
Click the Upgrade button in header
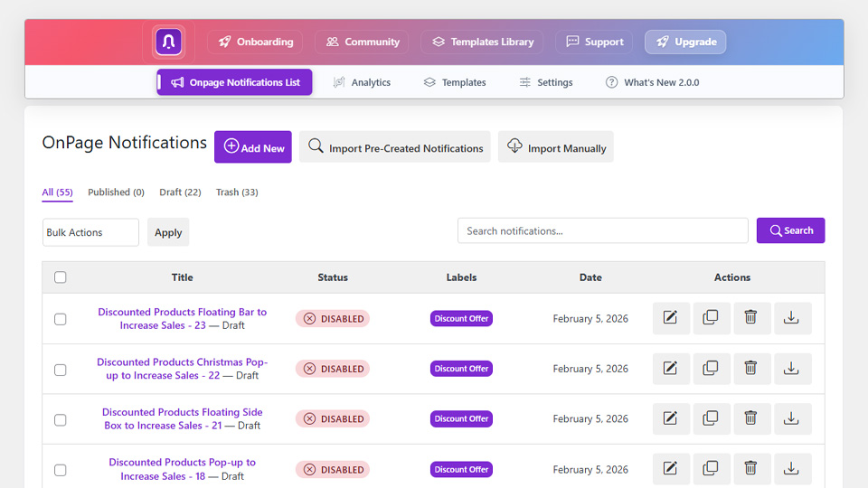click(x=684, y=42)
